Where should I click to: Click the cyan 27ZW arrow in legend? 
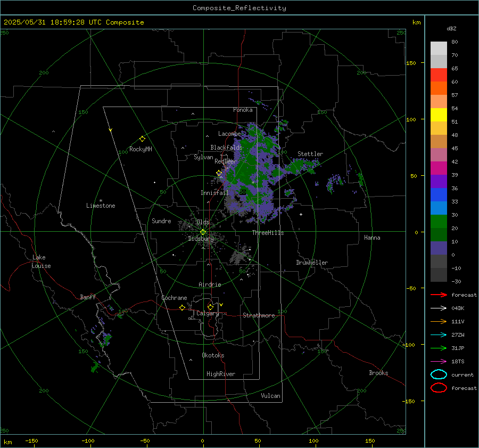coord(439,335)
